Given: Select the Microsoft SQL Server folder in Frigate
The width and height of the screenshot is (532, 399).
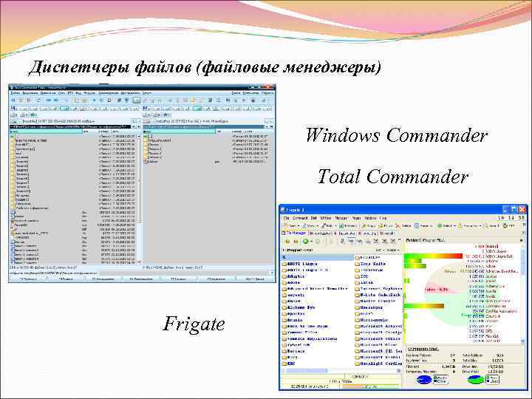Looking at the screenshot, I should (x=378, y=351).
